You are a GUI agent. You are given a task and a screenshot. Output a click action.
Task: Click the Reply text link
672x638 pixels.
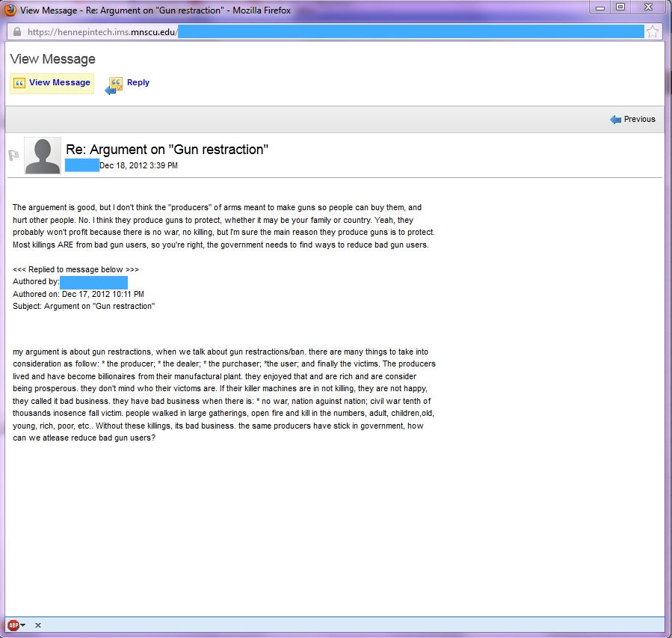point(138,83)
